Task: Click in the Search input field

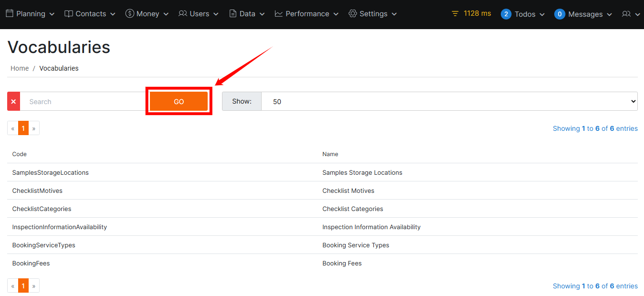Action: tap(84, 101)
